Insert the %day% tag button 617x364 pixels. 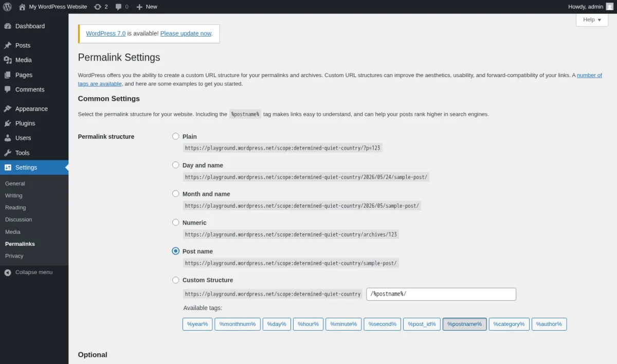(277, 324)
